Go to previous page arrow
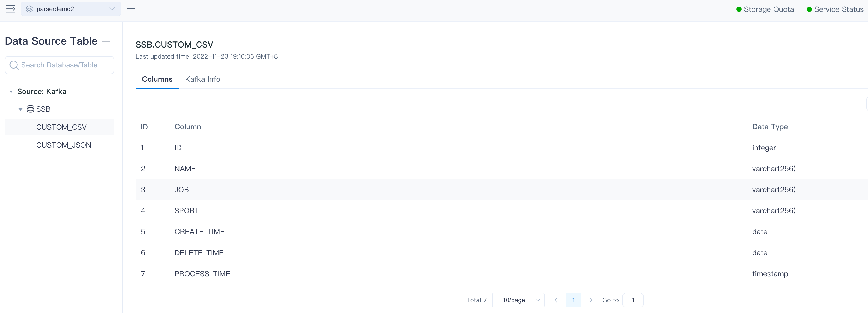Image resolution: width=868 pixels, height=313 pixels. pyautogui.click(x=556, y=300)
